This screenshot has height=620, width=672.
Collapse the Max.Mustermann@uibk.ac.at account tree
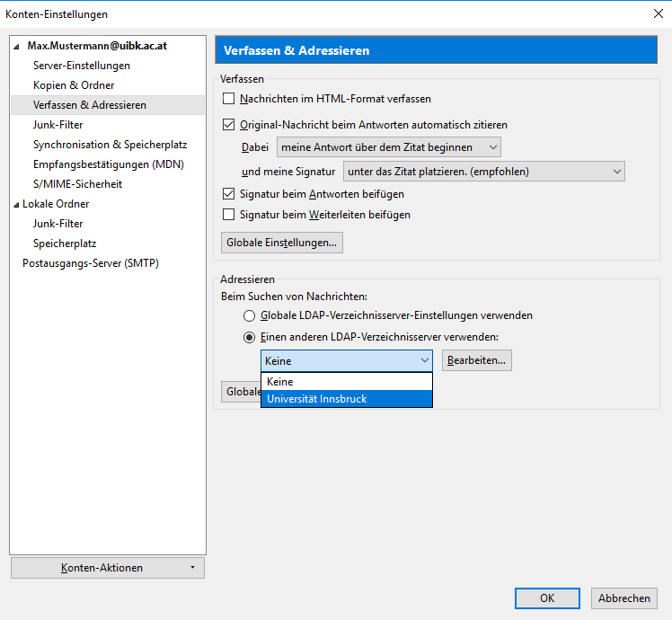(x=16, y=46)
